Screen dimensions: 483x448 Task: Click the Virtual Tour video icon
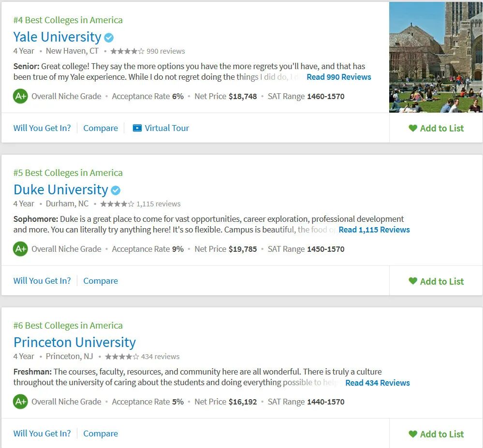(x=137, y=128)
